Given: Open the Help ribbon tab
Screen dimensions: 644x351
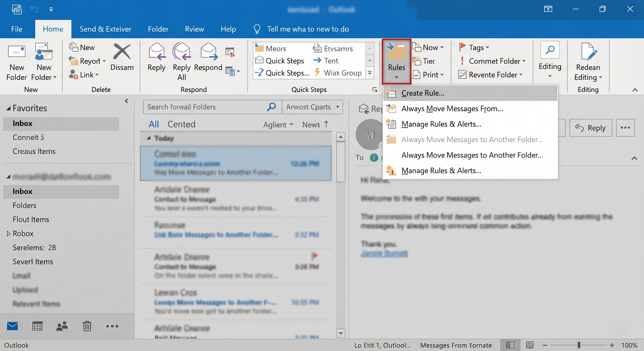Looking at the screenshot, I should (228, 29).
